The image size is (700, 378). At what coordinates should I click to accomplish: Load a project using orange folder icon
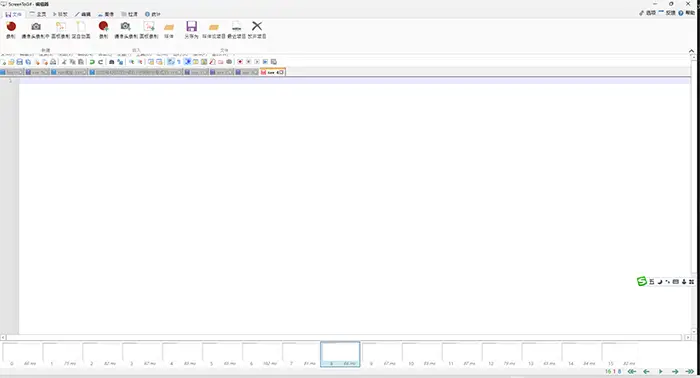pyautogui.click(x=214, y=30)
